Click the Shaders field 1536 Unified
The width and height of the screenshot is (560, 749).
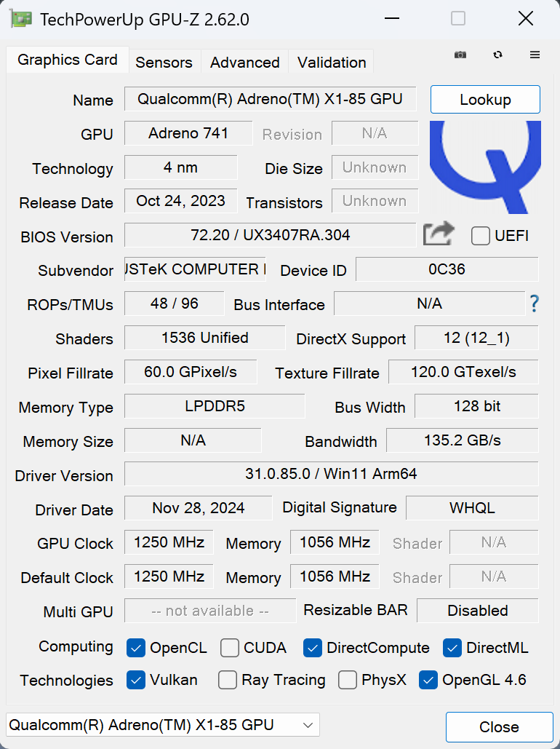coord(205,338)
